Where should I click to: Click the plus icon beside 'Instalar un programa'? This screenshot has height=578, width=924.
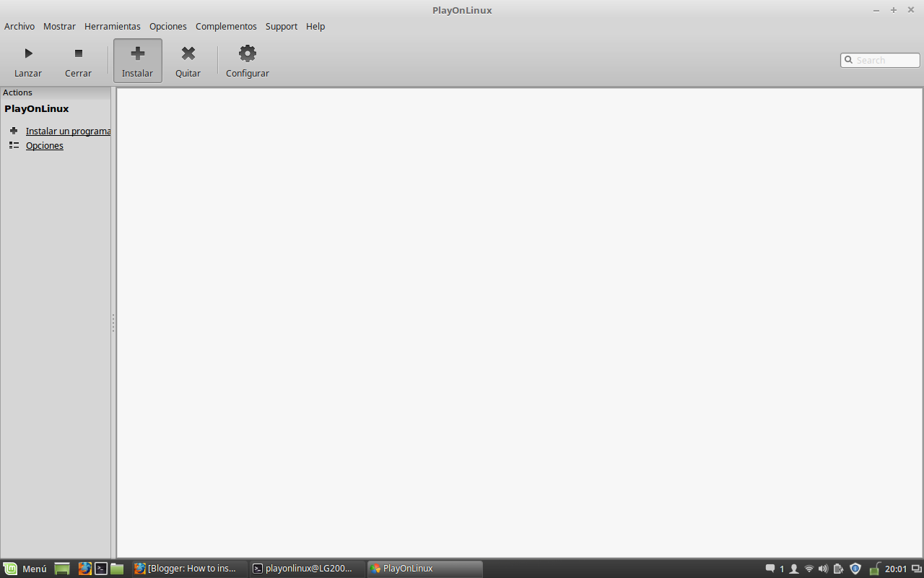(x=14, y=131)
